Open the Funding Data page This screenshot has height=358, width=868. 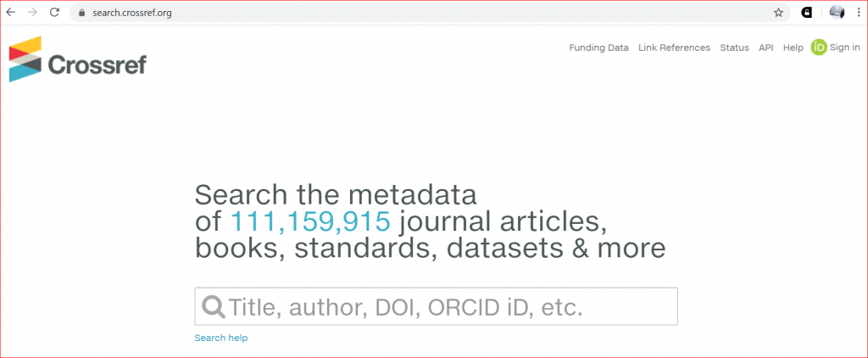tap(599, 48)
